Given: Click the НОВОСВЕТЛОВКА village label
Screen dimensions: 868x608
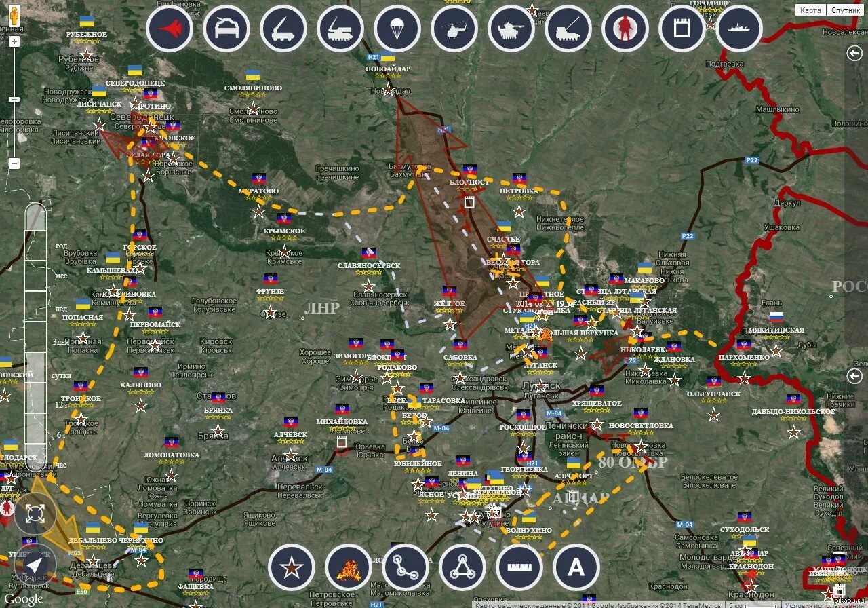Looking at the screenshot, I should tap(641, 425).
